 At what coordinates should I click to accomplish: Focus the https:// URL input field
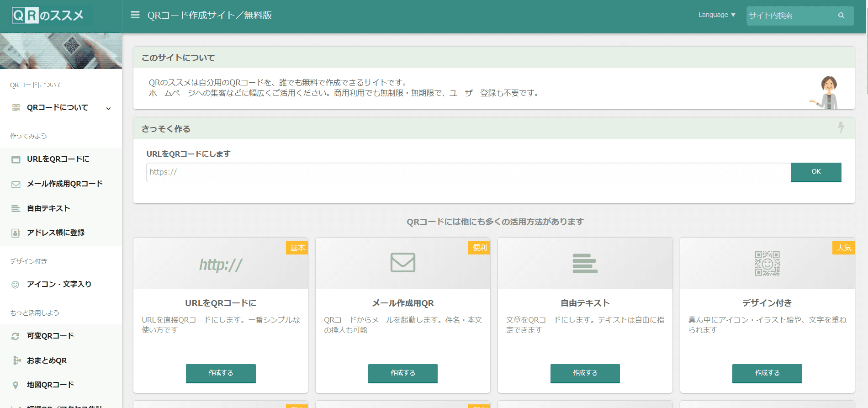click(x=468, y=172)
